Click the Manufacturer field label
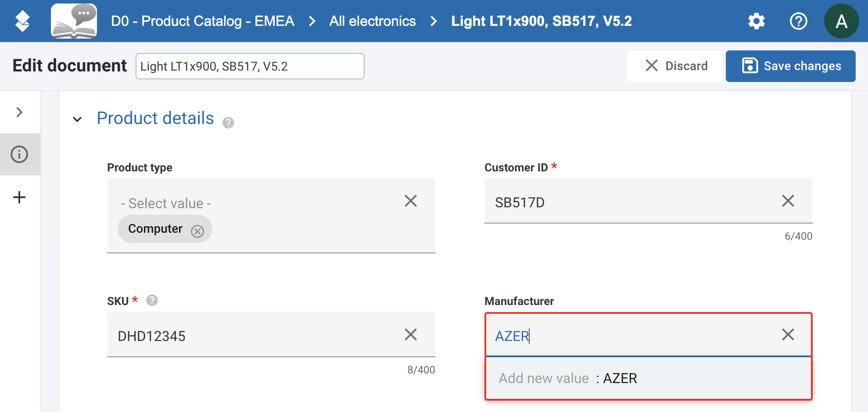 tap(519, 301)
